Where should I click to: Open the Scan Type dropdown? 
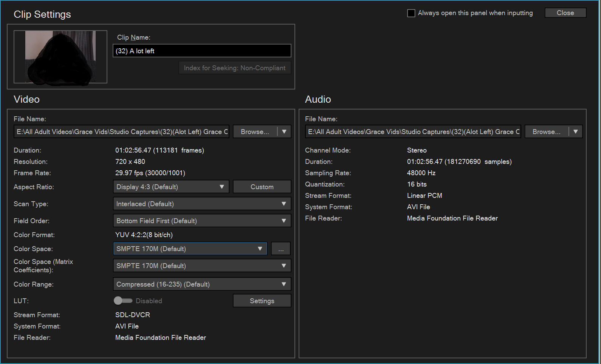[202, 204]
